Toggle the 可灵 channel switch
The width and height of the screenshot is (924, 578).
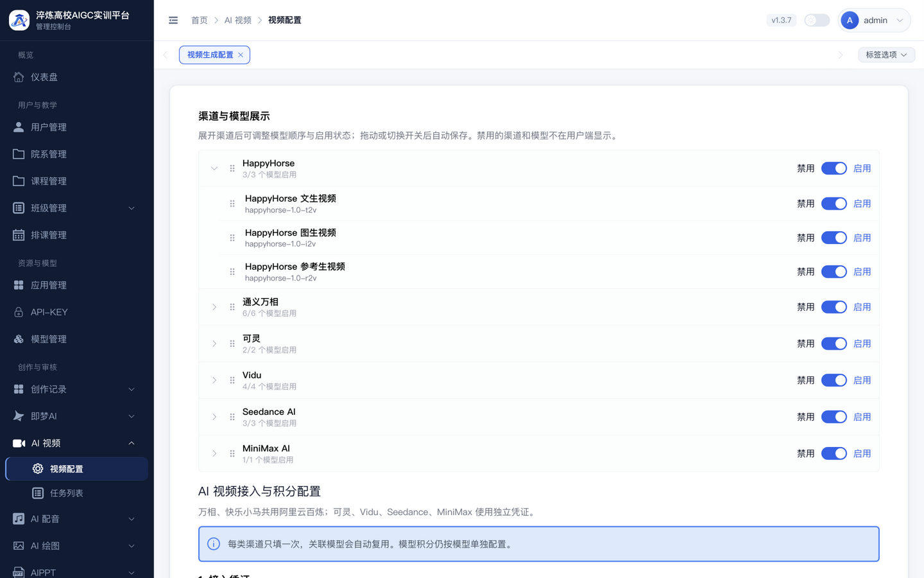[834, 344]
